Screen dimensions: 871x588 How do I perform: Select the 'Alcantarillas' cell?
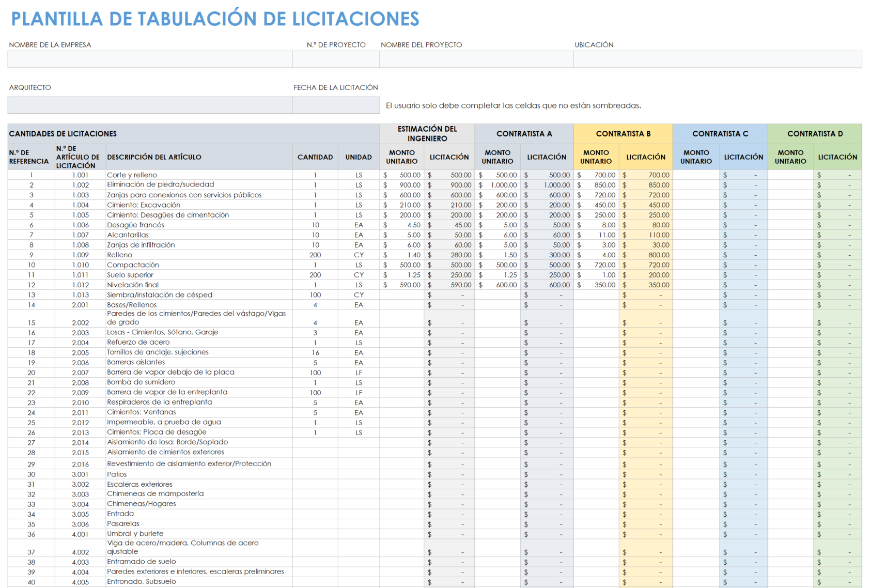tap(199, 235)
